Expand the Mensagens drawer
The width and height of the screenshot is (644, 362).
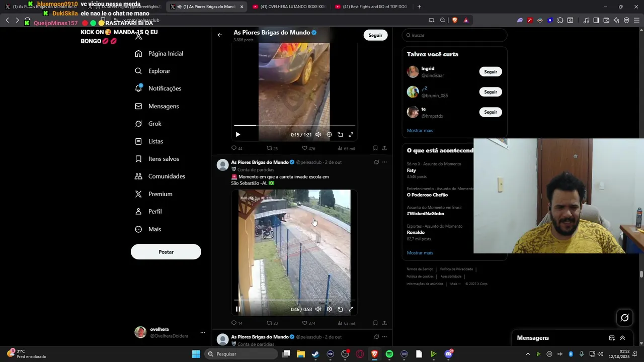(x=622, y=338)
